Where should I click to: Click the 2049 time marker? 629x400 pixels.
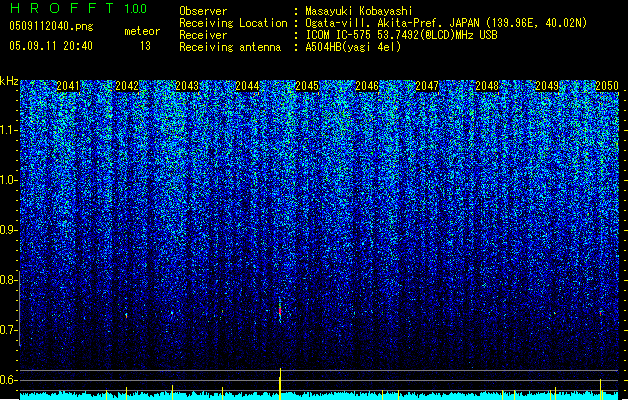coord(547,86)
